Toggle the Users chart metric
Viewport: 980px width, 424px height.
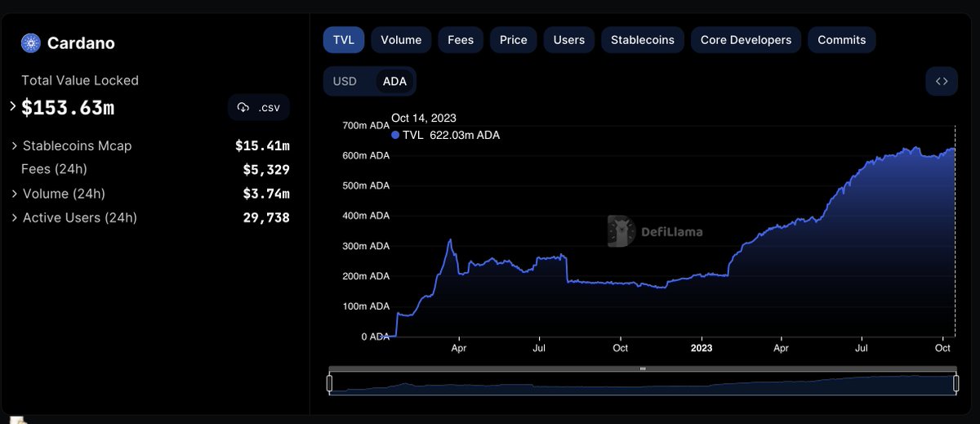tap(569, 39)
